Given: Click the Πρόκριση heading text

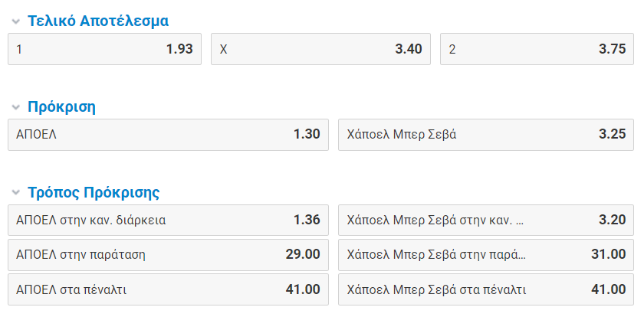Looking at the screenshot, I should [x=61, y=107].
